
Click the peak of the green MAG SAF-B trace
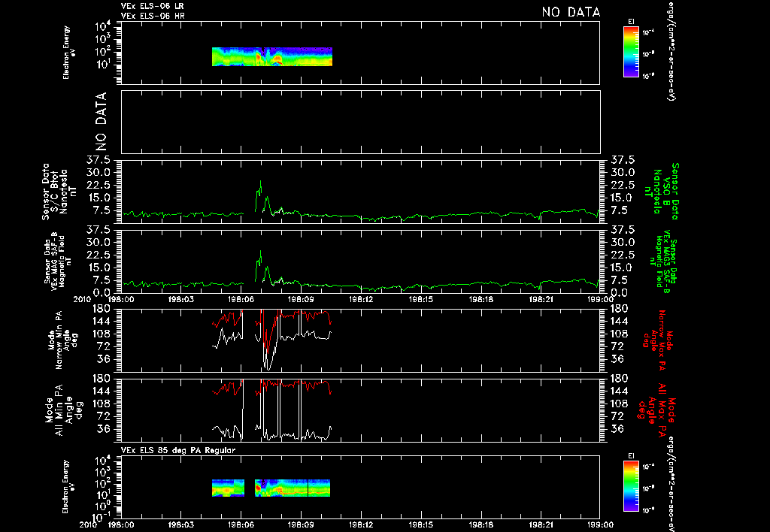click(261, 251)
